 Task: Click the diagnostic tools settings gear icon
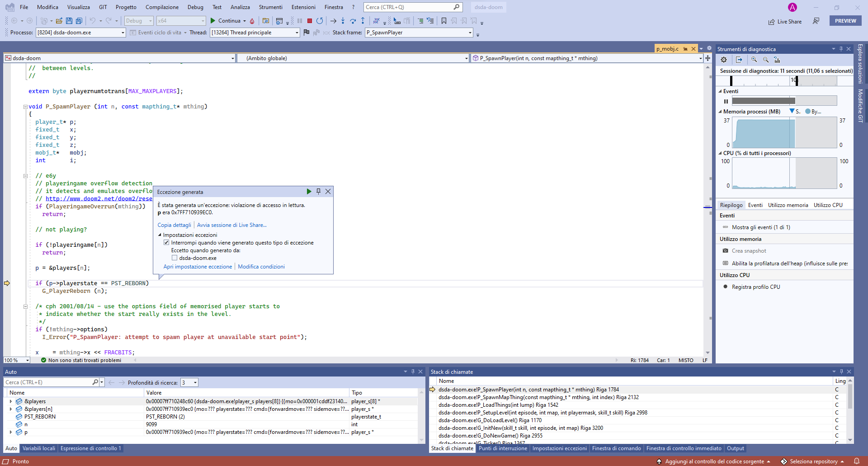(724, 60)
